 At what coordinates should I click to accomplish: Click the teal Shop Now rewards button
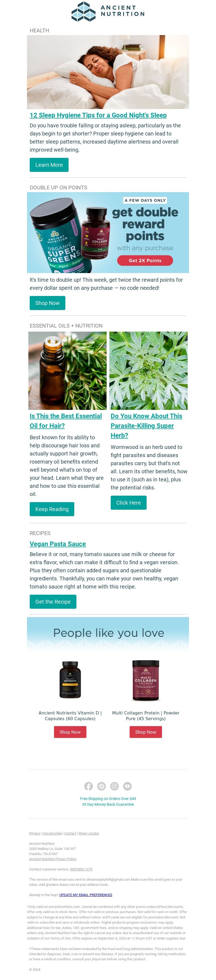48,303
